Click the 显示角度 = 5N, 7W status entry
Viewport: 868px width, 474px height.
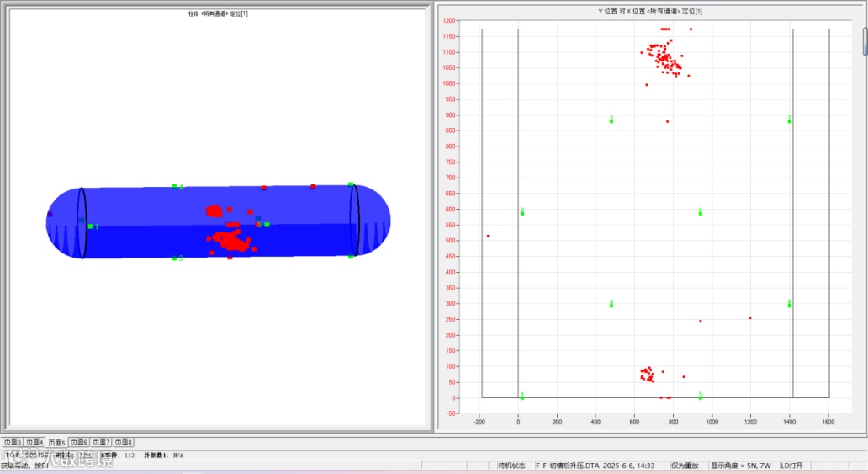click(x=741, y=466)
